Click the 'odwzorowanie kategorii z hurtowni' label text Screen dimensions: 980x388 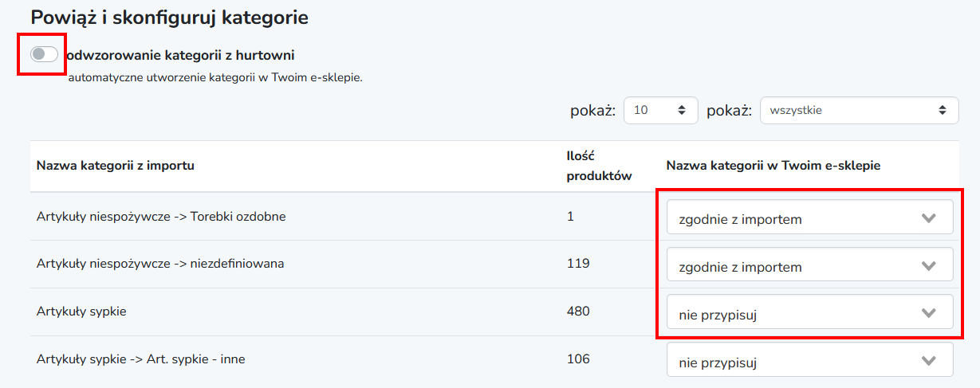[x=181, y=55]
